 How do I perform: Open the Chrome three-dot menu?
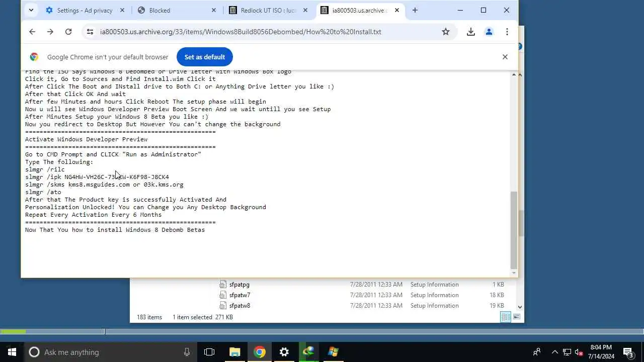click(507, 32)
